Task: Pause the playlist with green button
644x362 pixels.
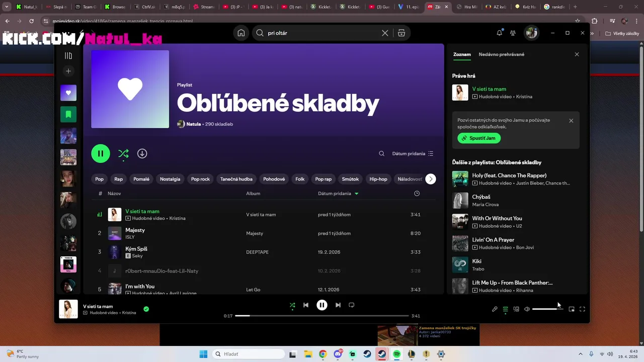Action: 101,153
